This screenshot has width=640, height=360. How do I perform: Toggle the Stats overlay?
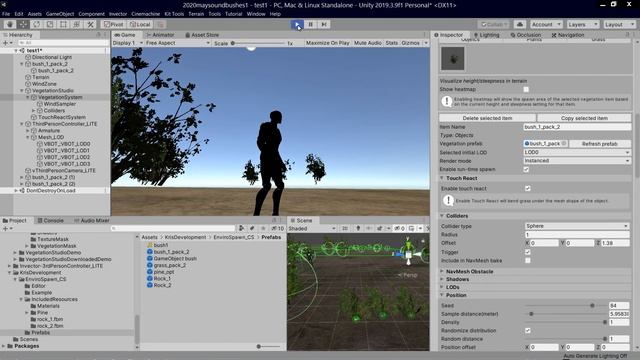click(391, 43)
